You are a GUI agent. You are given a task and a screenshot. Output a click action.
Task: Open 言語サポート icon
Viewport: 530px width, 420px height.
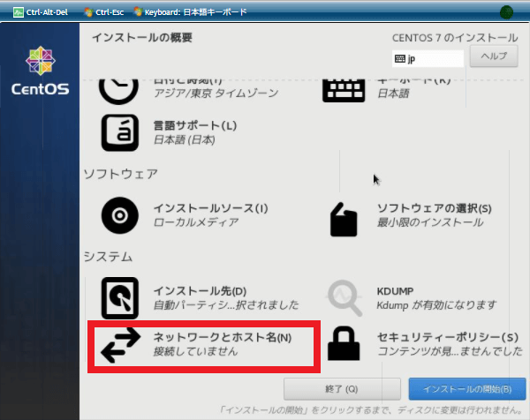tap(120, 132)
